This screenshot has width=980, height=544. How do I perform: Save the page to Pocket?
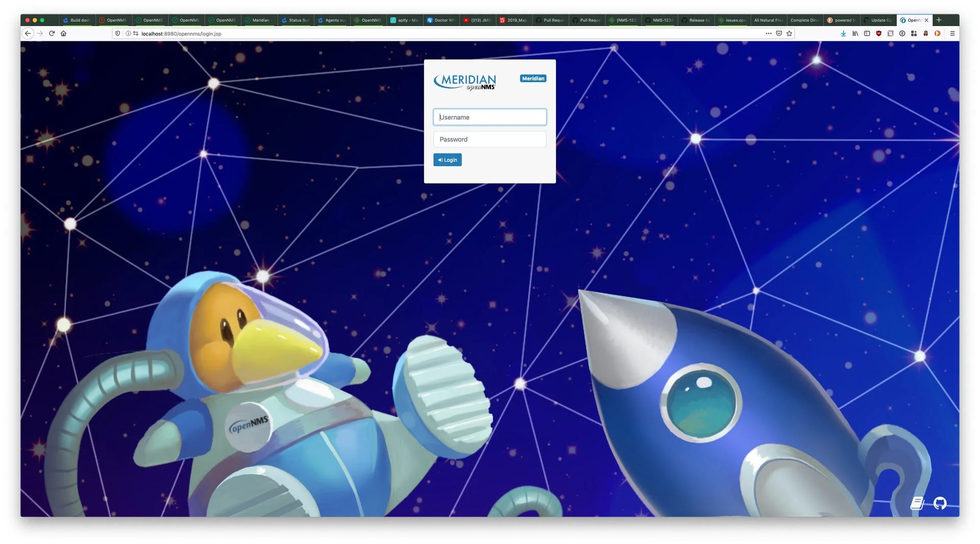(x=779, y=34)
